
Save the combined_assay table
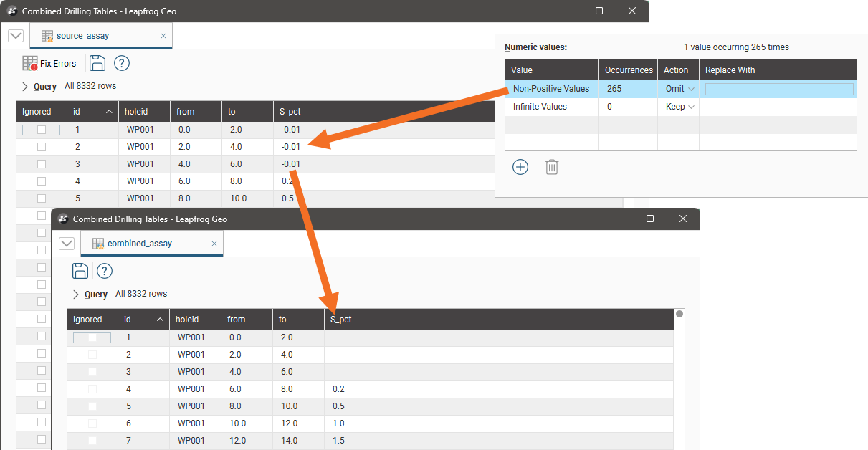[x=80, y=271]
